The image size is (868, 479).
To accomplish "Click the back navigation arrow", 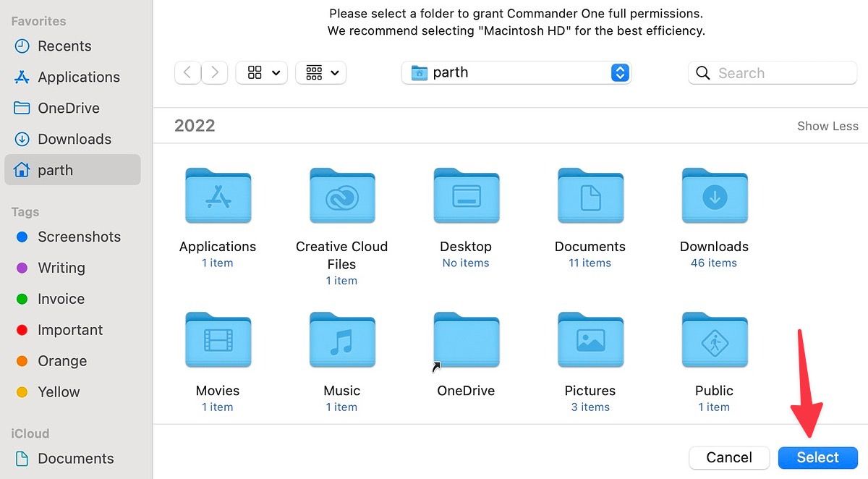I will pos(187,72).
